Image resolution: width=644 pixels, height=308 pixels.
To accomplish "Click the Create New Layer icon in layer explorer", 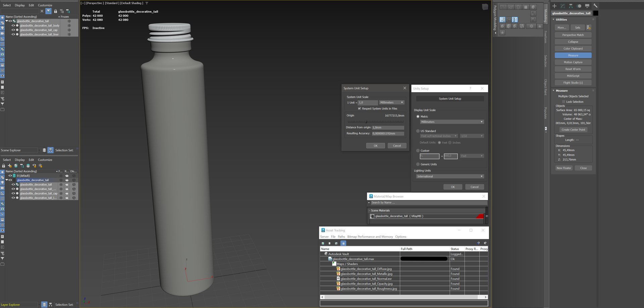I will [x=10, y=166].
